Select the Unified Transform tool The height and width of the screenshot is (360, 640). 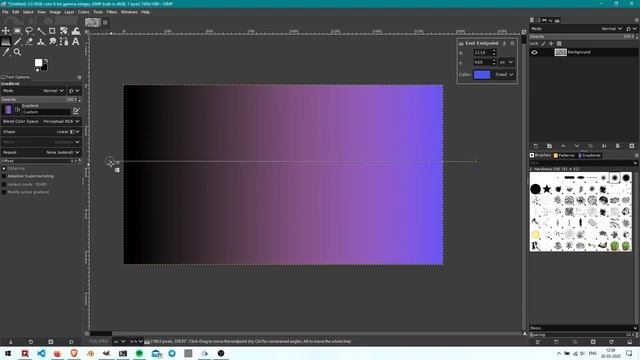64,31
